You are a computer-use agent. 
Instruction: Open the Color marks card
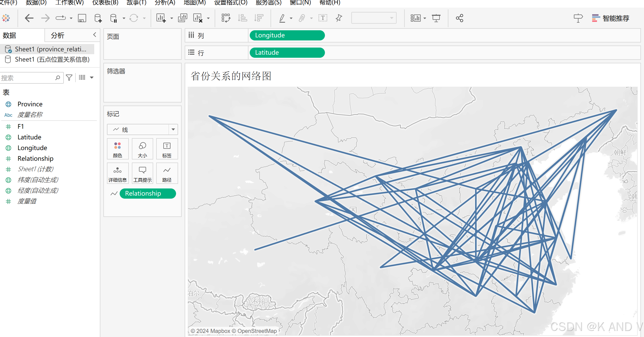pyautogui.click(x=117, y=149)
